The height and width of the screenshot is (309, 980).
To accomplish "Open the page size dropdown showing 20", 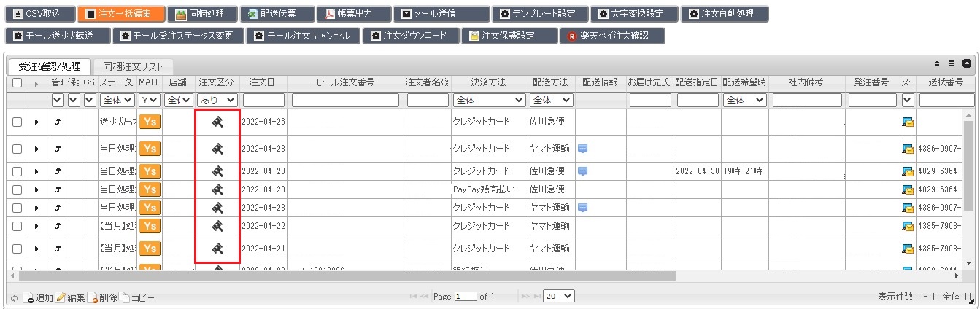I will point(559,297).
